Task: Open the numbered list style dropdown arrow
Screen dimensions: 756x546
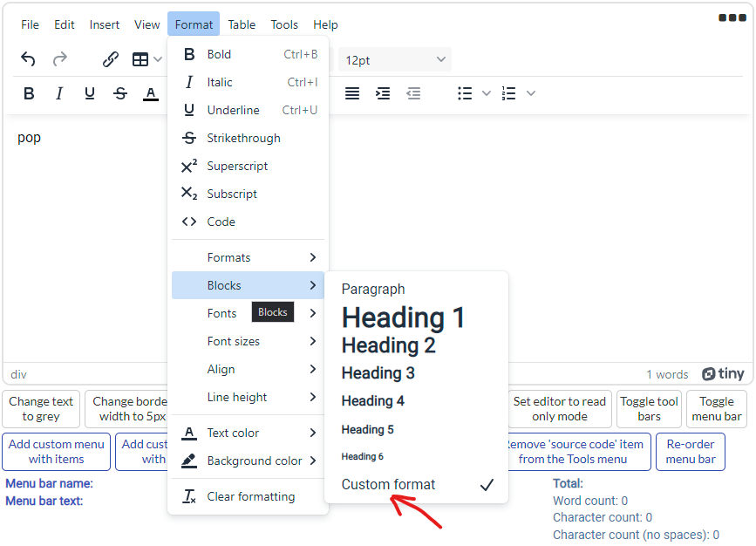Action: (x=531, y=93)
